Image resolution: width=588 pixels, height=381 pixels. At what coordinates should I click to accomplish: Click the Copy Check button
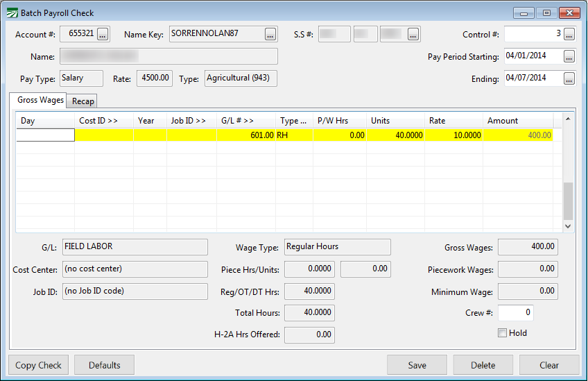(x=38, y=365)
